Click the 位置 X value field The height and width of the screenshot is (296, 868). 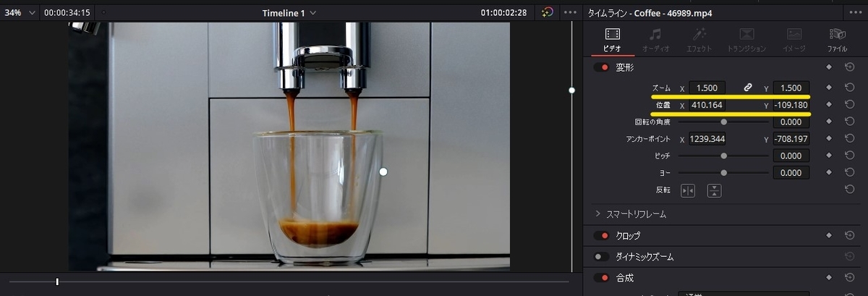707,105
